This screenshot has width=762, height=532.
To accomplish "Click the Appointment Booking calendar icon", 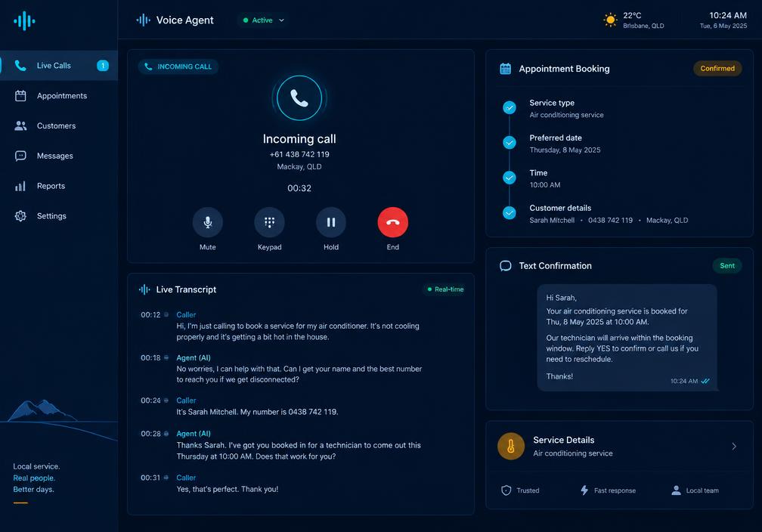I will coord(506,69).
